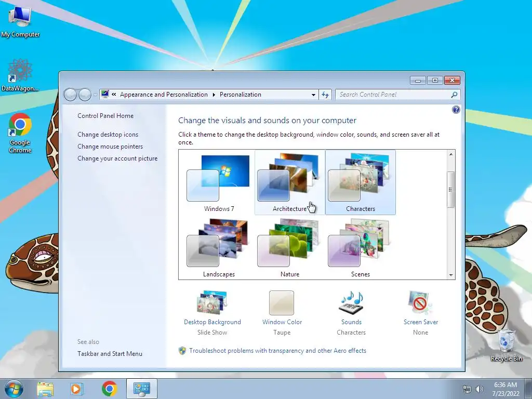532x399 pixels.
Task: Click the taskbar clock showing 6:36 AM
Action: [x=506, y=389]
